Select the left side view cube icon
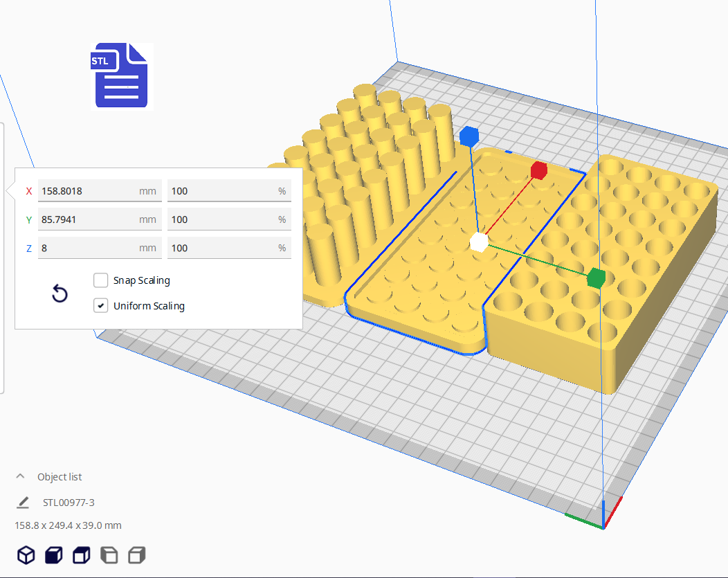728x578 pixels. (x=109, y=554)
